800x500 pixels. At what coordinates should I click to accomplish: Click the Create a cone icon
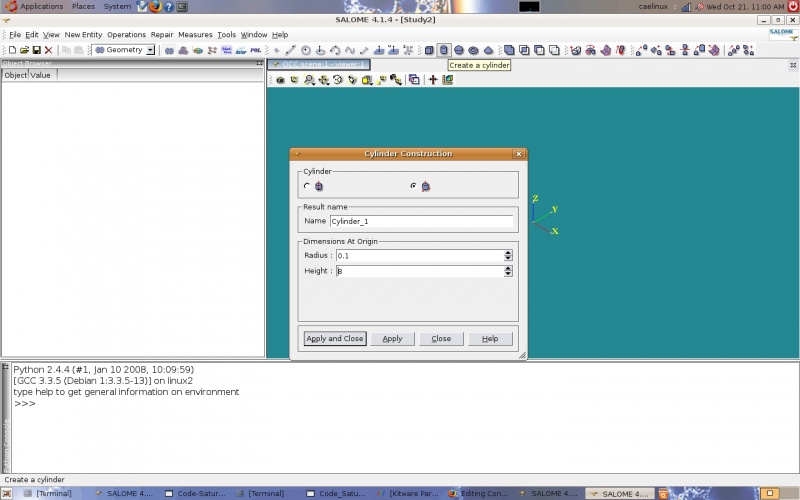click(x=488, y=50)
